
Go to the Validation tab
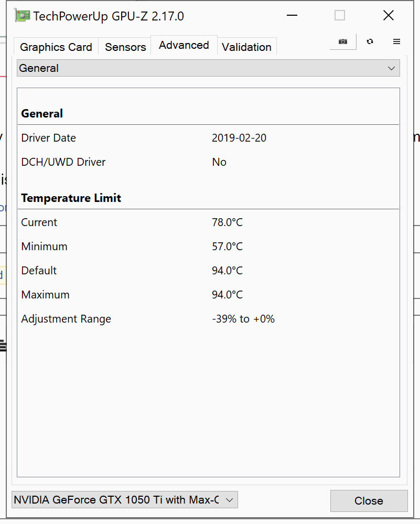point(246,47)
